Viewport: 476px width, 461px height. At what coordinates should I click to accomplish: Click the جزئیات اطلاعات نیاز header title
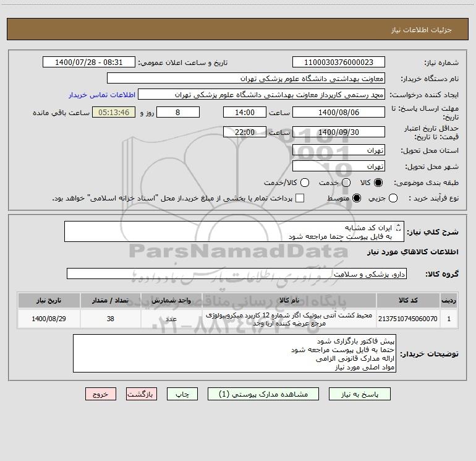click(421, 30)
